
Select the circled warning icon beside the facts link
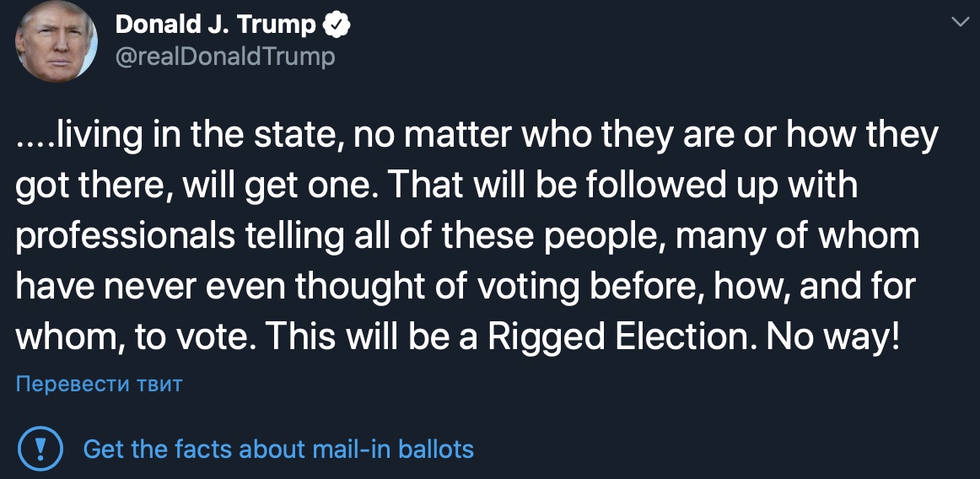40,448
